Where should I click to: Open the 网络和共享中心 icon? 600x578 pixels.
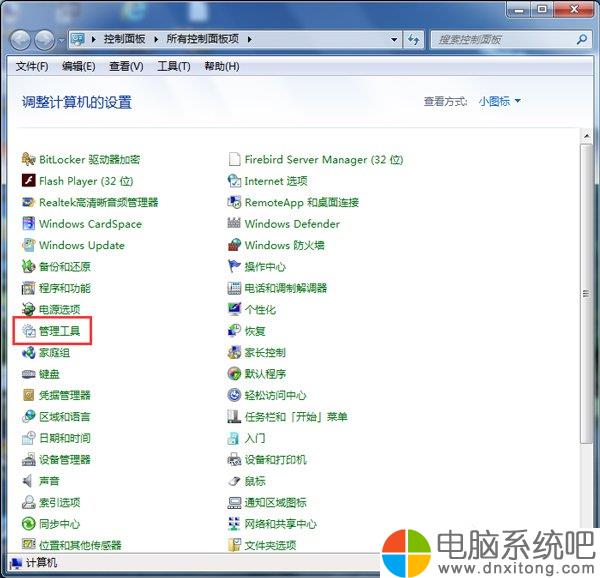pyautogui.click(x=234, y=524)
